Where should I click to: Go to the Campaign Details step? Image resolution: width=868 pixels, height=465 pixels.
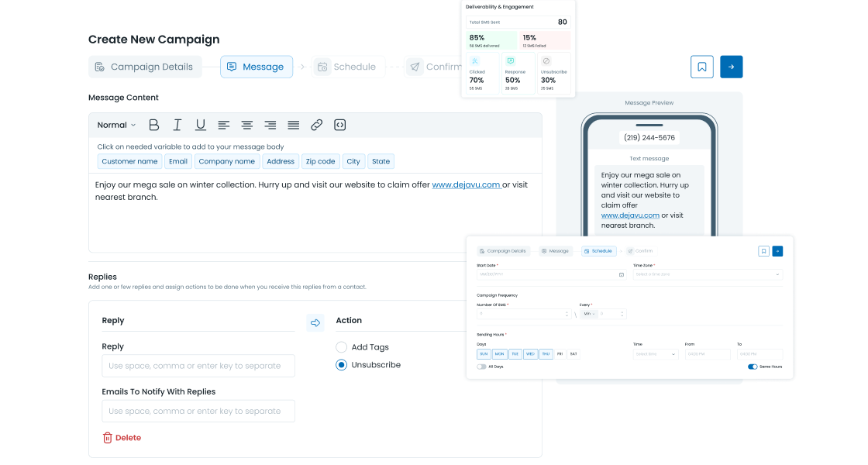point(144,67)
